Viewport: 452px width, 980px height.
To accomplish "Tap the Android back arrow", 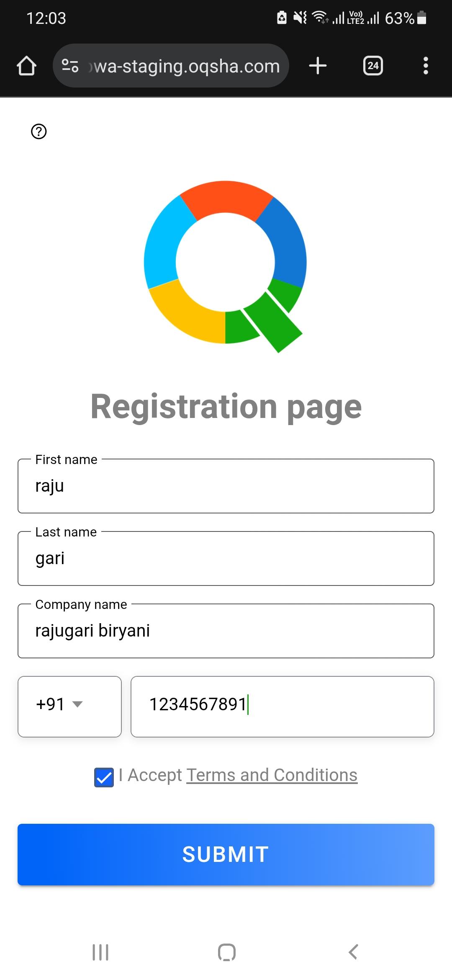I will [x=354, y=952].
